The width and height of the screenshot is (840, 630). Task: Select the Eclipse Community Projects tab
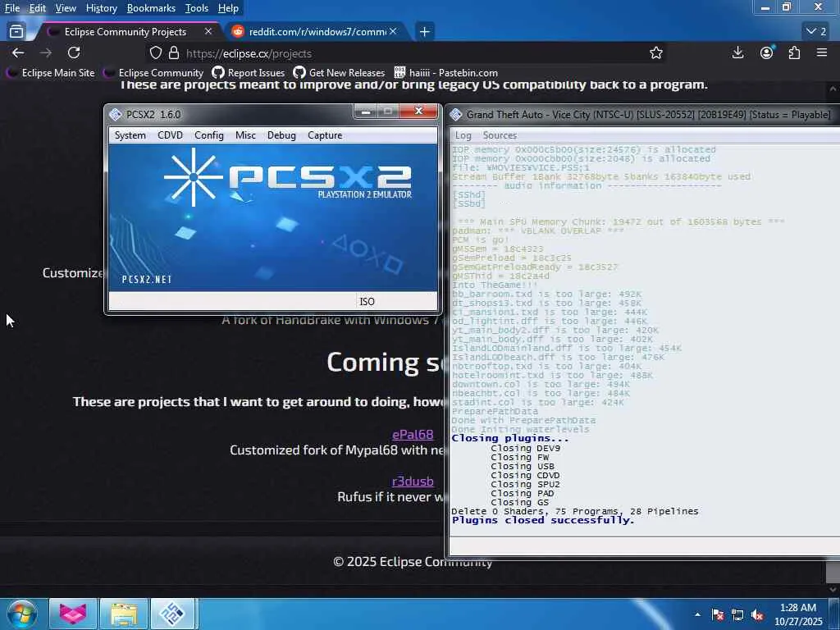tap(126, 32)
